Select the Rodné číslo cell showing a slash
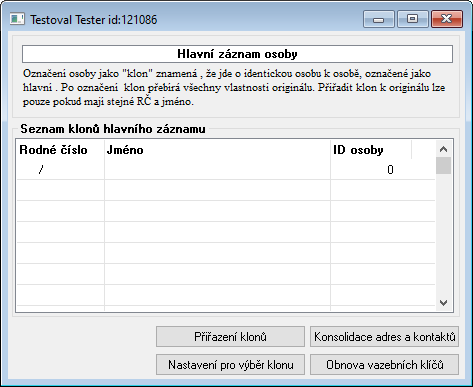This screenshot has width=473, height=387. pyautogui.click(x=61, y=170)
